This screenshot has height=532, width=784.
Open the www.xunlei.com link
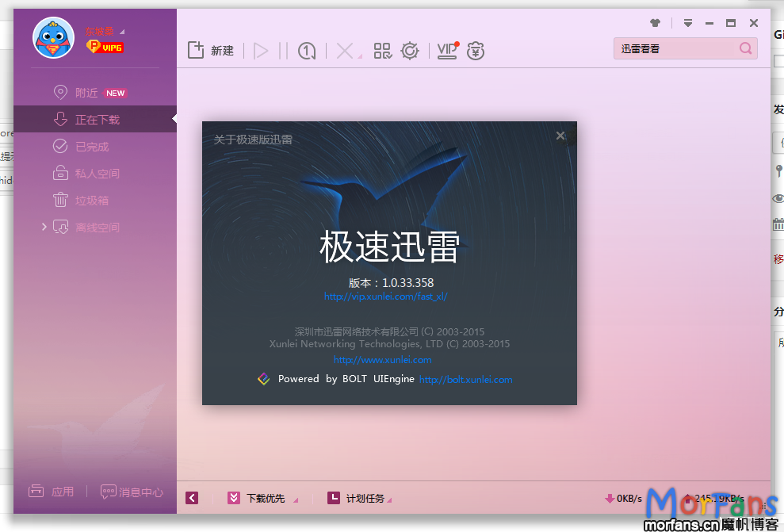(383, 359)
